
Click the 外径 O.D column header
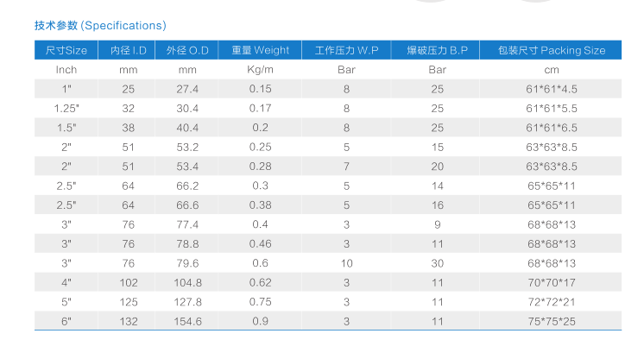[186, 50]
